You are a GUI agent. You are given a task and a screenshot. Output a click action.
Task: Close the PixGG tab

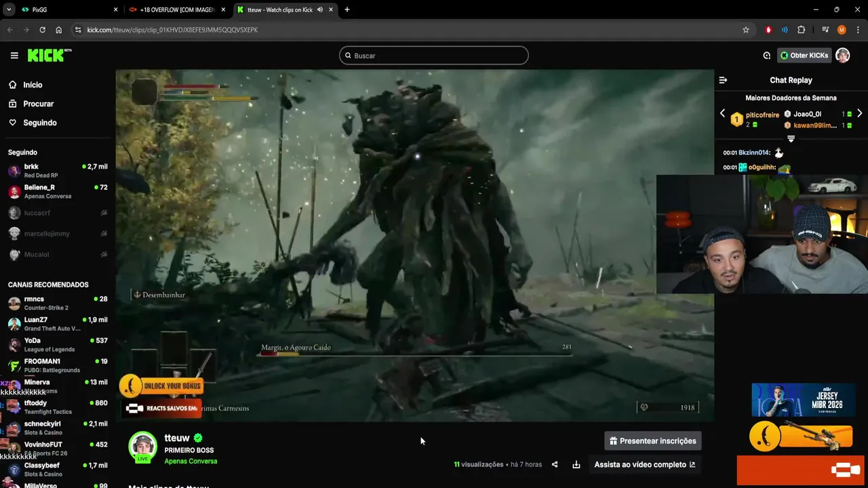point(116,9)
